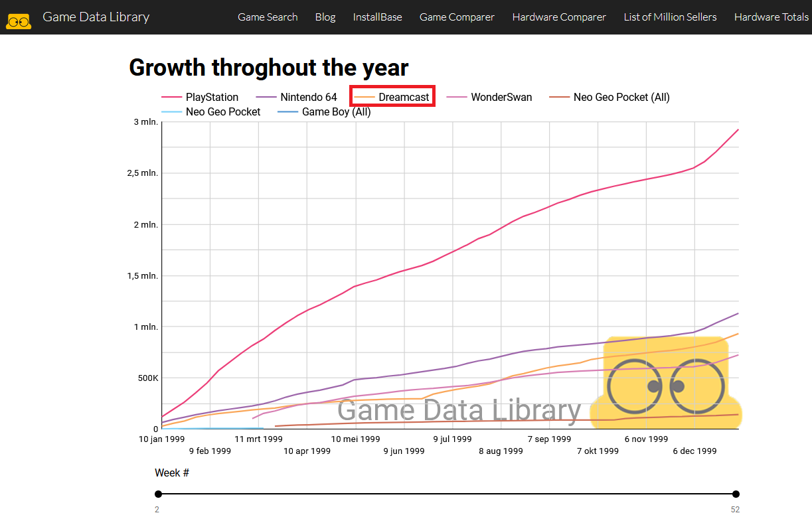
Task: Click the middle of the Week # slider track
Action: point(447,494)
